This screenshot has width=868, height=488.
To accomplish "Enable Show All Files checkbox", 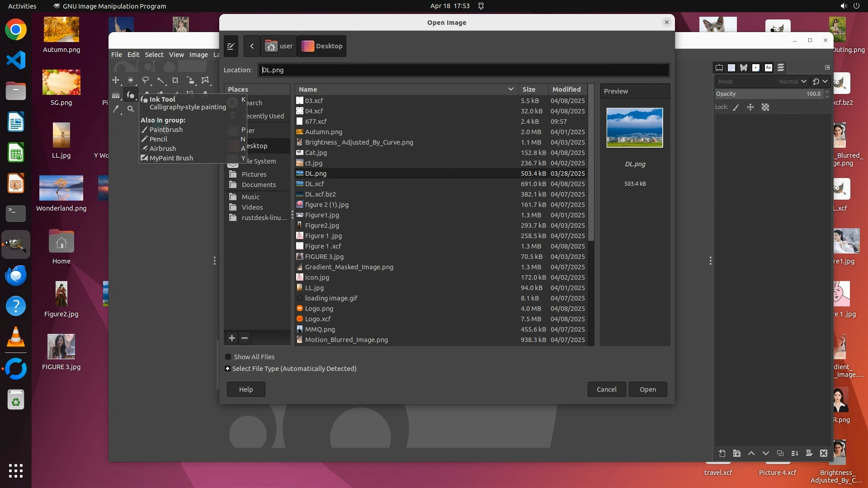I will click(x=228, y=357).
